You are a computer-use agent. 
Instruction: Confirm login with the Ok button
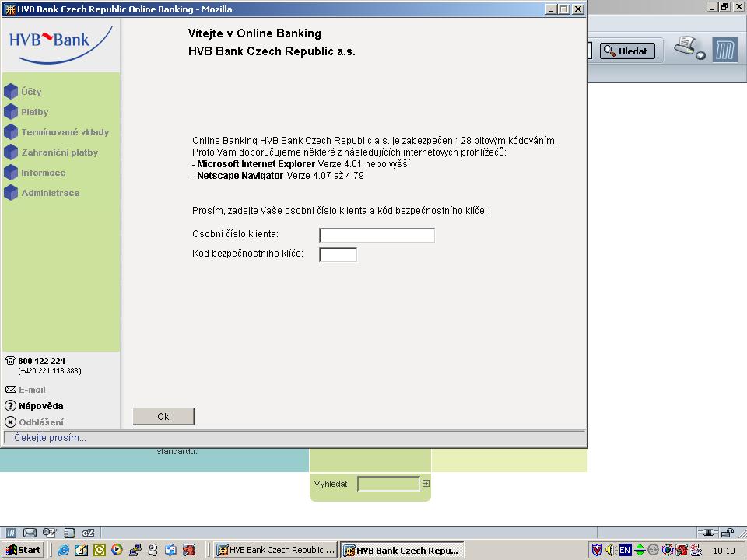(163, 417)
